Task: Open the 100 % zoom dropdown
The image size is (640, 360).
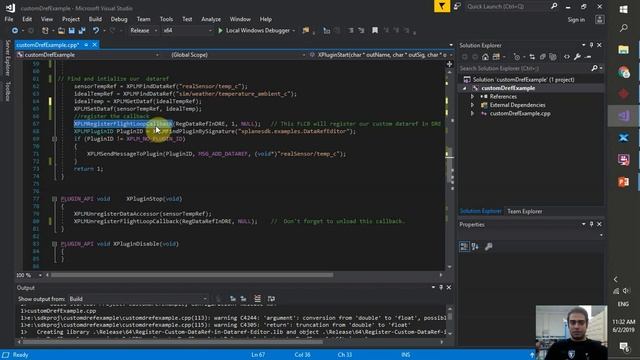Action: point(40,276)
